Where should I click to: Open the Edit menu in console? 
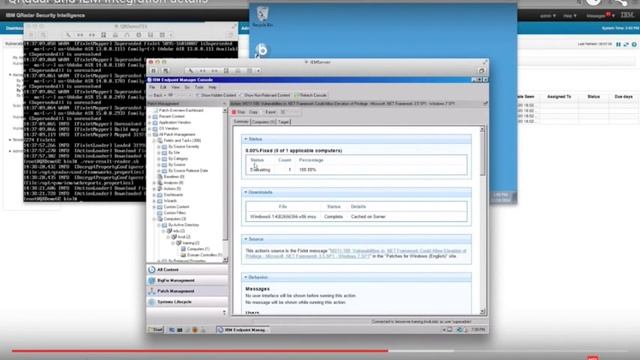[x=163, y=87]
